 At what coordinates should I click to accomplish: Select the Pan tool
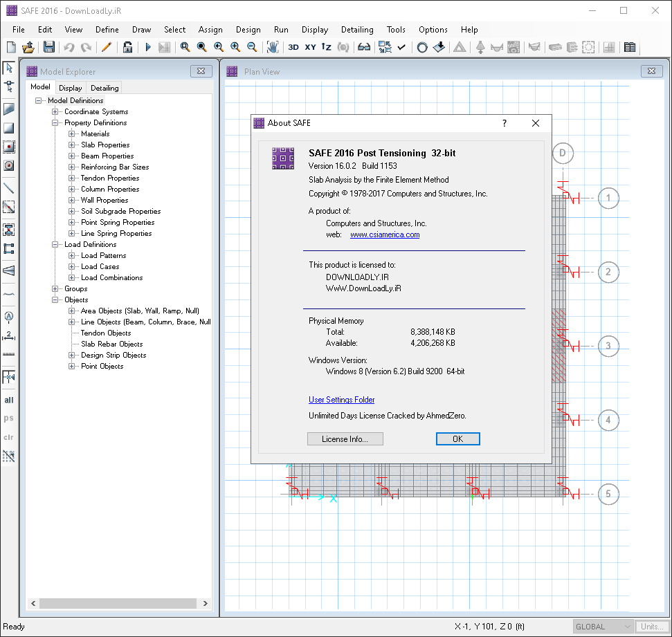point(272,47)
